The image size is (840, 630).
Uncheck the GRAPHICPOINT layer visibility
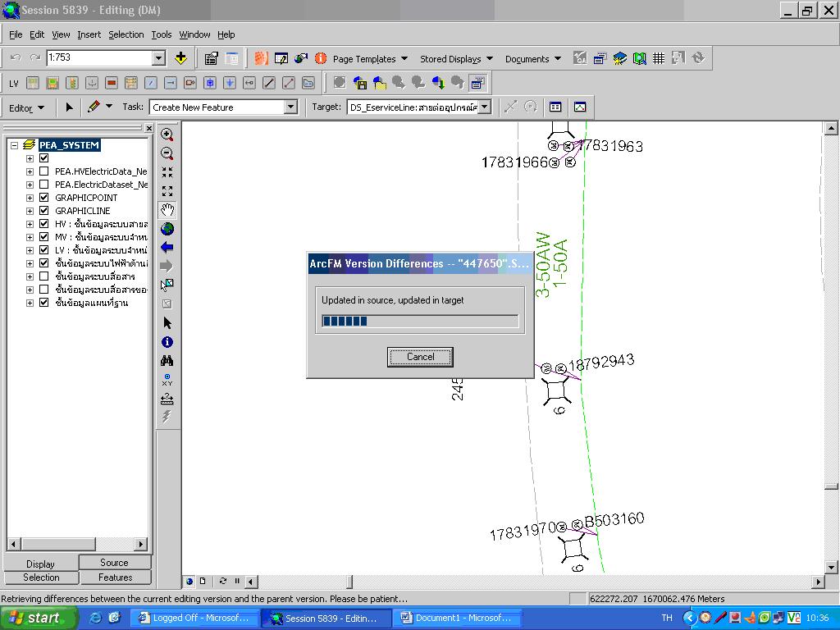[x=44, y=197]
